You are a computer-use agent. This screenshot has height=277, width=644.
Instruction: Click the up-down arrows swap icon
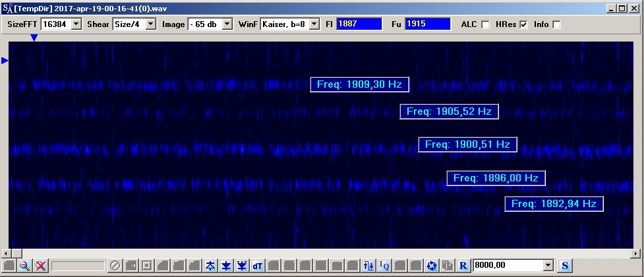click(368, 266)
